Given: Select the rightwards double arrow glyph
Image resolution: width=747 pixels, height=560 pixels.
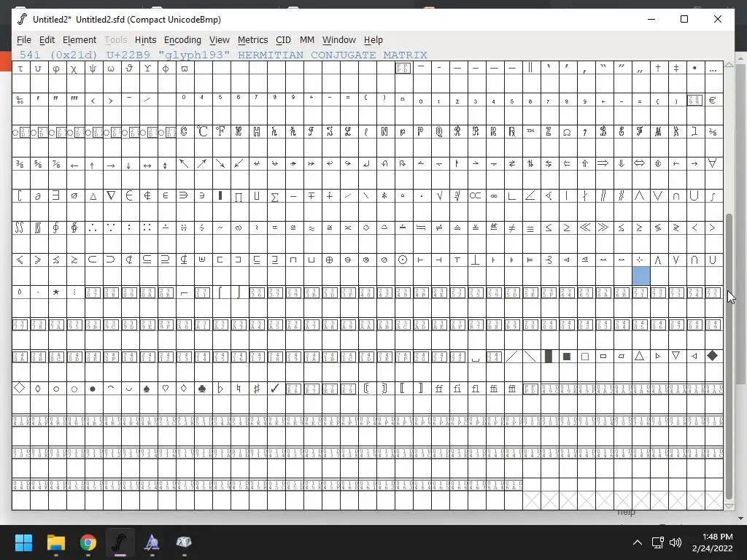Looking at the screenshot, I should tap(603, 164).
